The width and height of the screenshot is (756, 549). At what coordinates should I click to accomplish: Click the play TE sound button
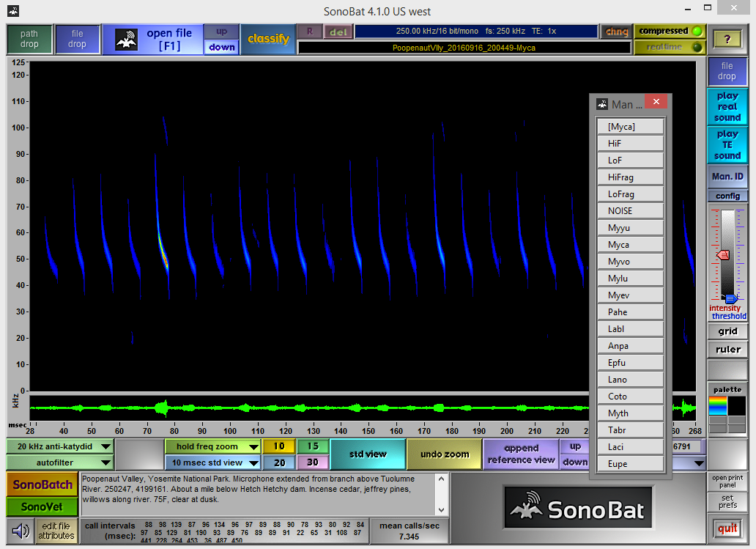[727, 145]
